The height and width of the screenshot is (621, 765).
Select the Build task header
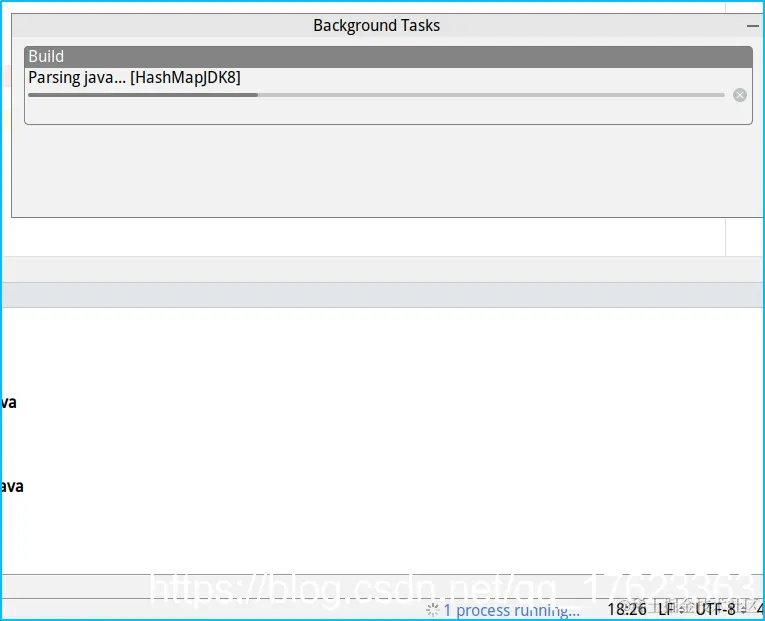[x=388, y=57]
